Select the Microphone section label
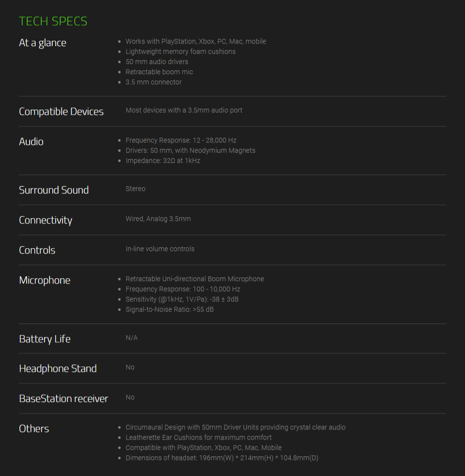This screenshot has height=476, width=465. point(45,280)
